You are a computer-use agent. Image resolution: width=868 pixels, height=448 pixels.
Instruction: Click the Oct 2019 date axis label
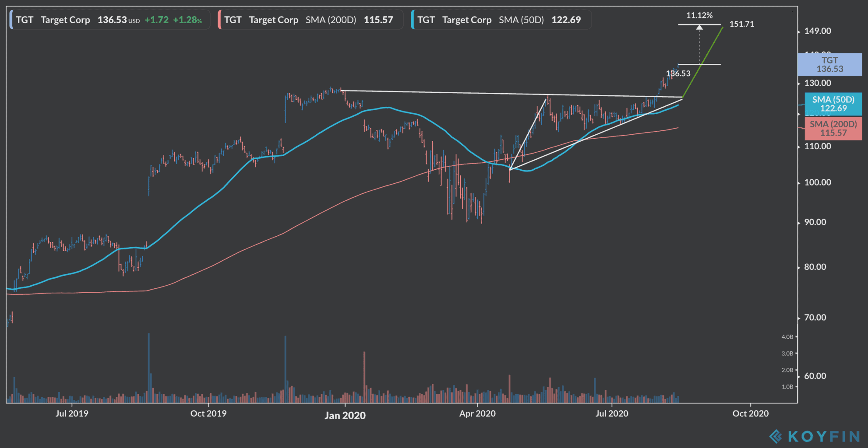(208, 413)
